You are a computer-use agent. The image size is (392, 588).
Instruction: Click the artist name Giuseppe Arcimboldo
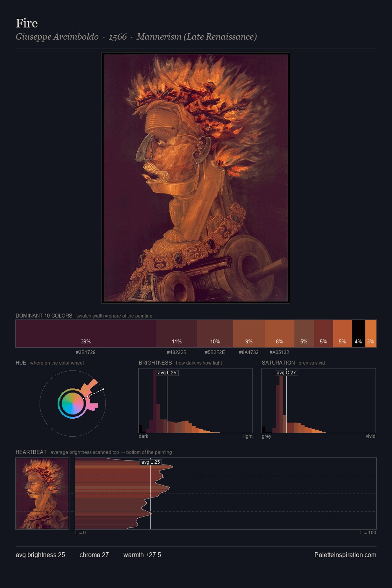(x=57, y=36)
